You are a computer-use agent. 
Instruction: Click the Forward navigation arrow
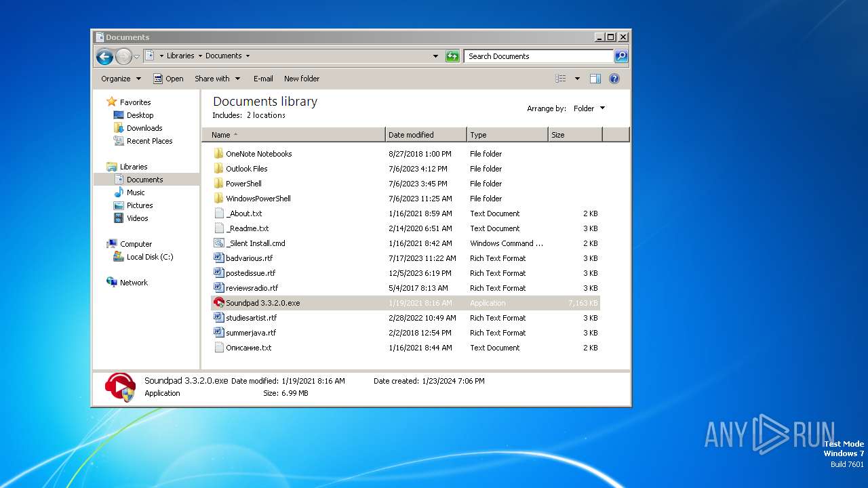[123, 56]
